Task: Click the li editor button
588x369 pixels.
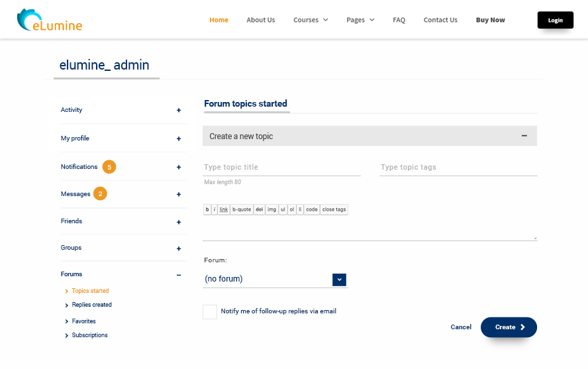Action: 300,209
